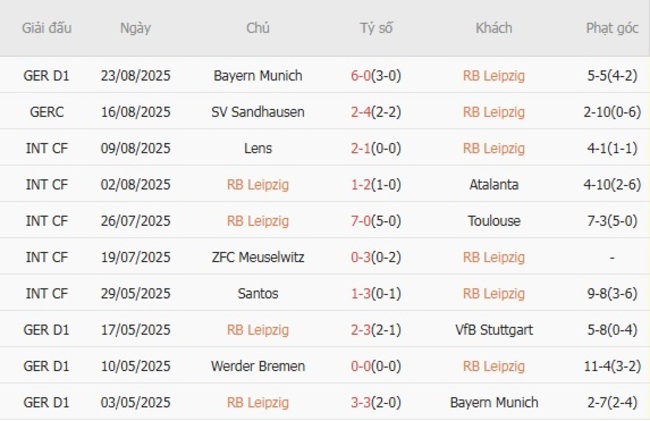650x421 pixels.
Task: Open the 7-0 match score
Action: (363, 221)
